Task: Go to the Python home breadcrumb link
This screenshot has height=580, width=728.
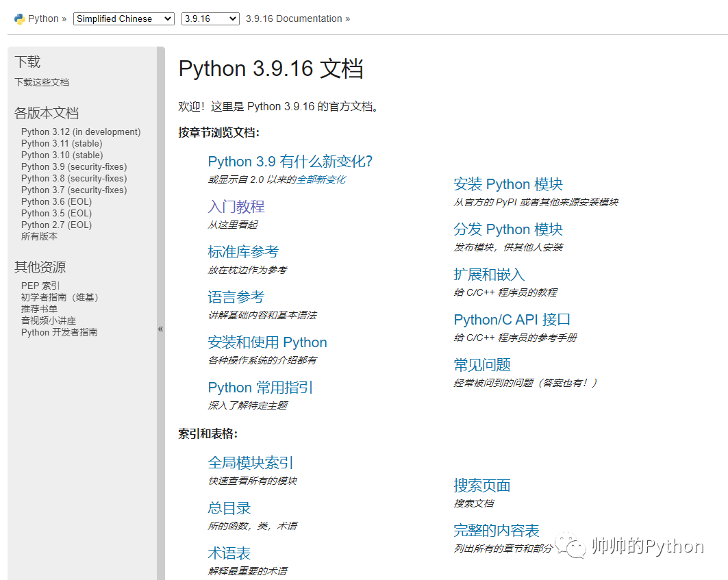Action: 43,18
